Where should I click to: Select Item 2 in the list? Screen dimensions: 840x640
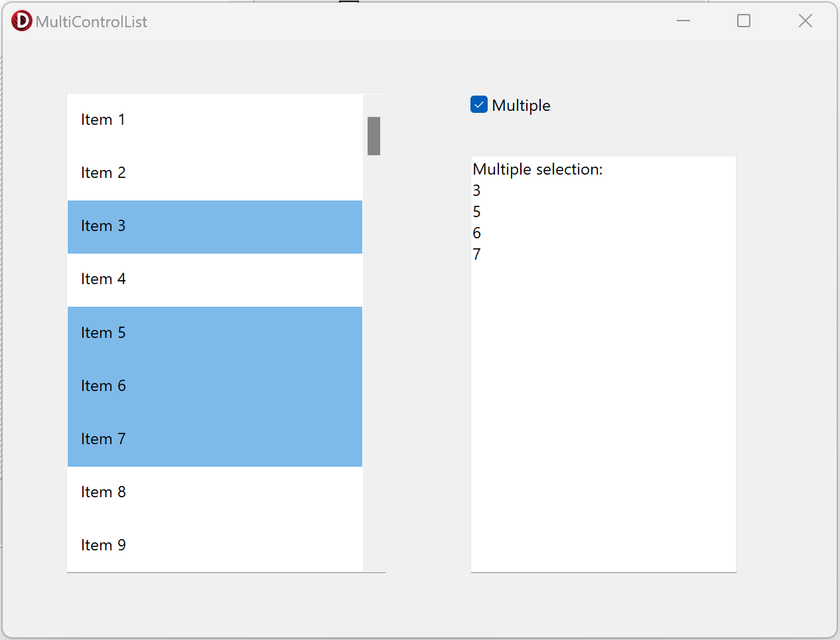tap(215, 173)
